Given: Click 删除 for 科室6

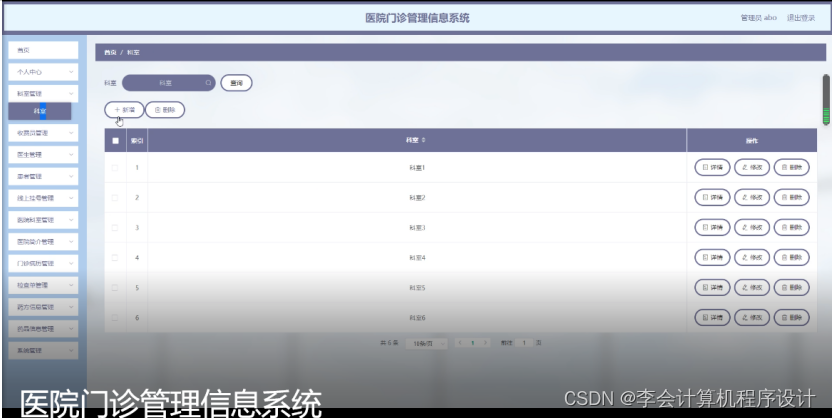Looking at the screenshot, I should coord(792,317).
